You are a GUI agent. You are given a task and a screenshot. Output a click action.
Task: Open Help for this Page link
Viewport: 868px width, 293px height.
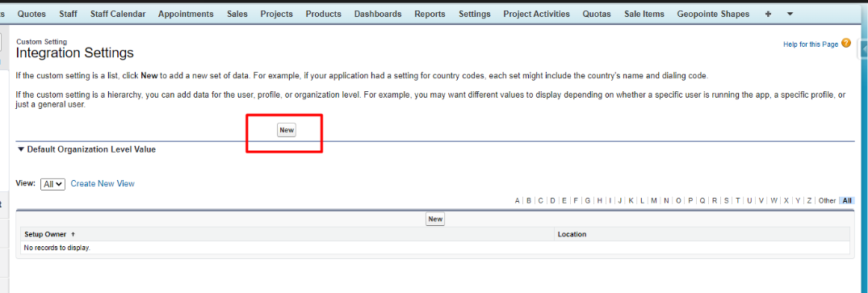coord(811,44)
